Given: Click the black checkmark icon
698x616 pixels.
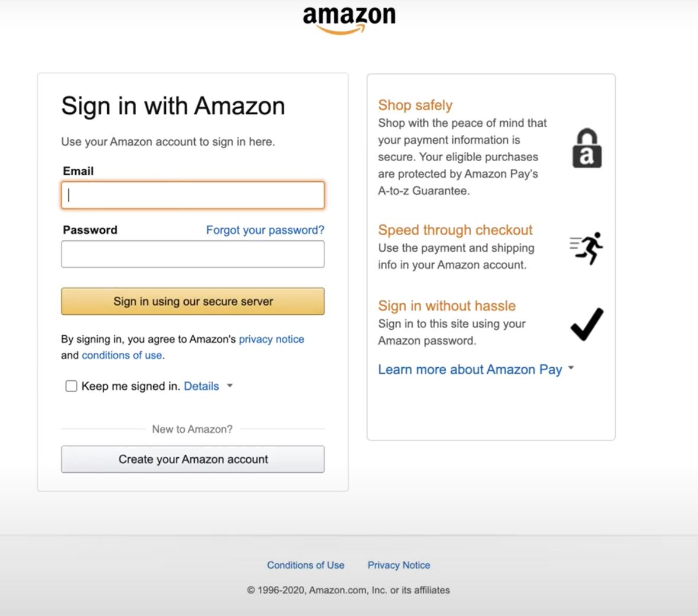Looking at the screenshot, I should tap(587, 324).
